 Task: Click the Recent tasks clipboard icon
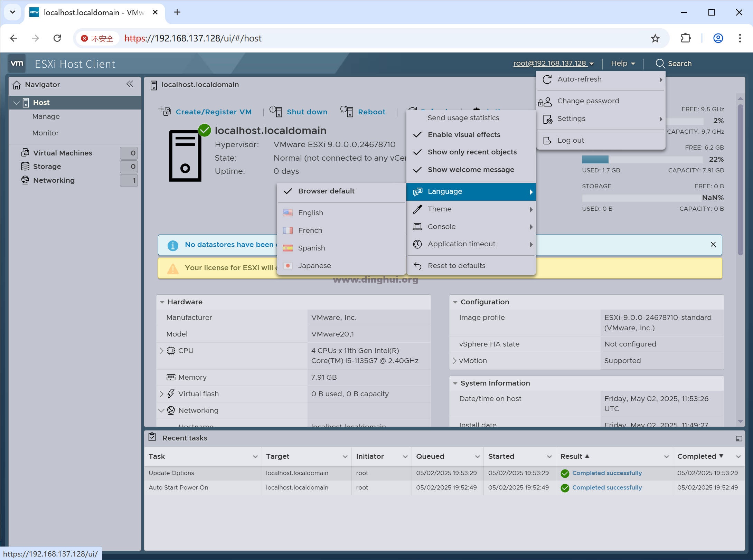point(152,437)
